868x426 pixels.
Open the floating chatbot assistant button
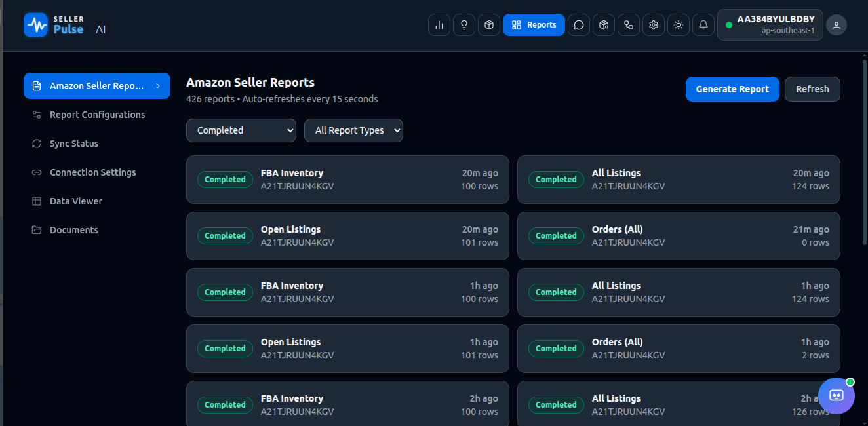point(837,396)
